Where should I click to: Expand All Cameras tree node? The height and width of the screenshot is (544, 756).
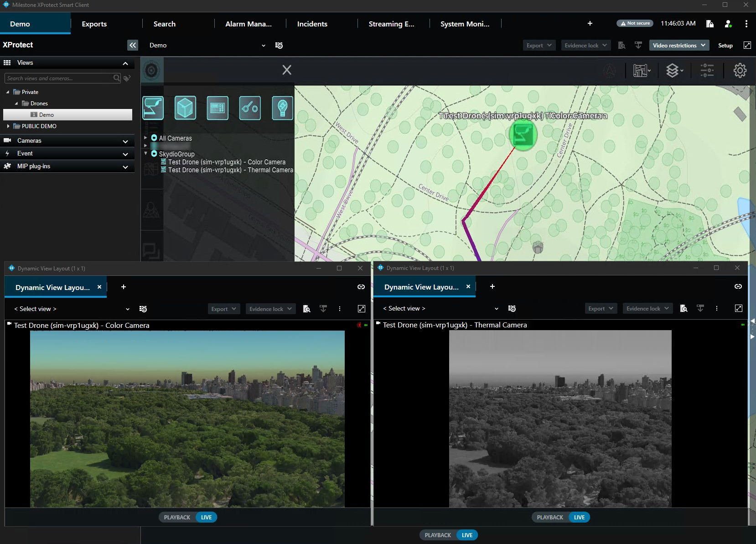pos(145,137)
